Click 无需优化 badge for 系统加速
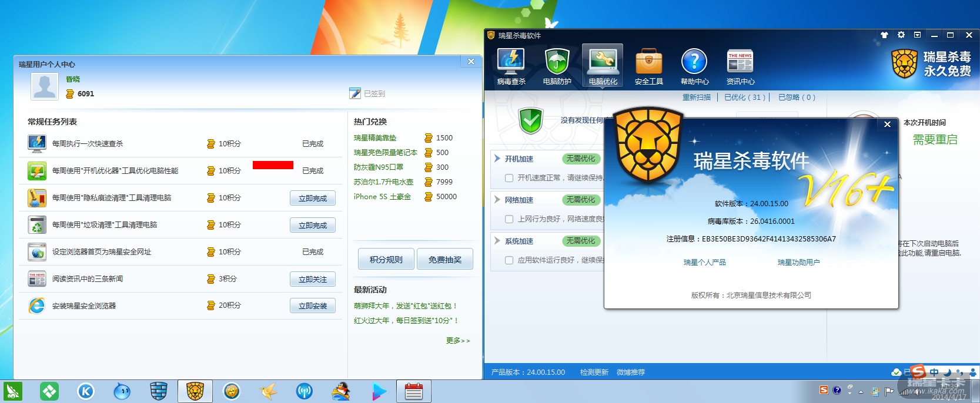Screen dimensions: 980x403 point(580,241)
